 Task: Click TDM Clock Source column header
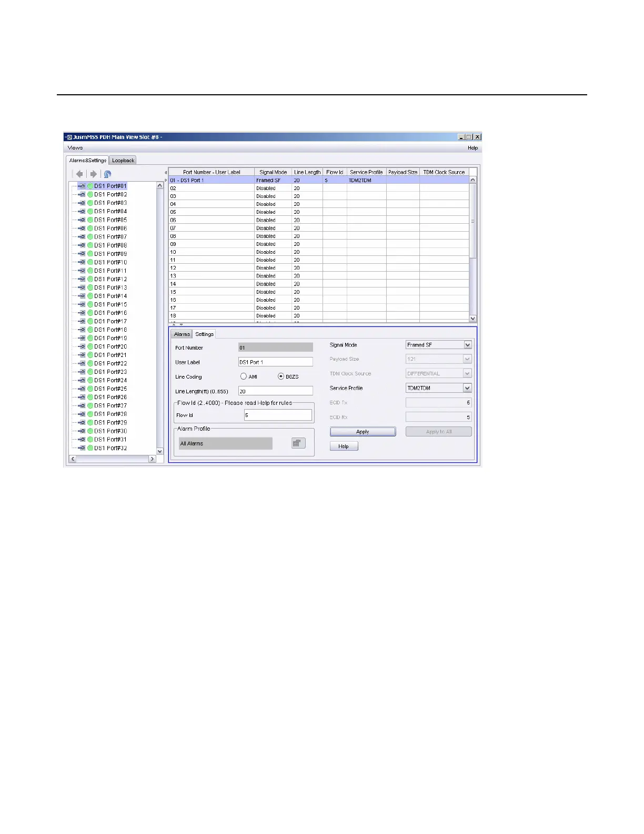coord(444,172)
